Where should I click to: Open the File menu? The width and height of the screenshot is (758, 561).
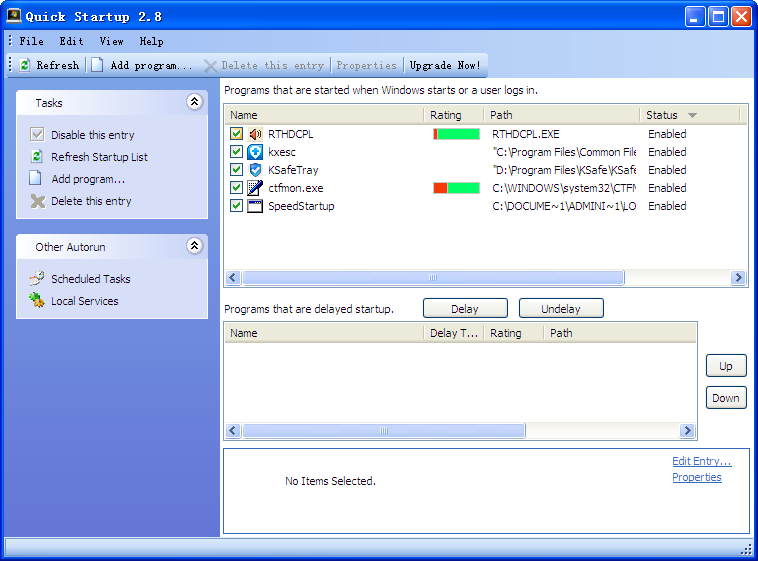[x=31, y=41]
